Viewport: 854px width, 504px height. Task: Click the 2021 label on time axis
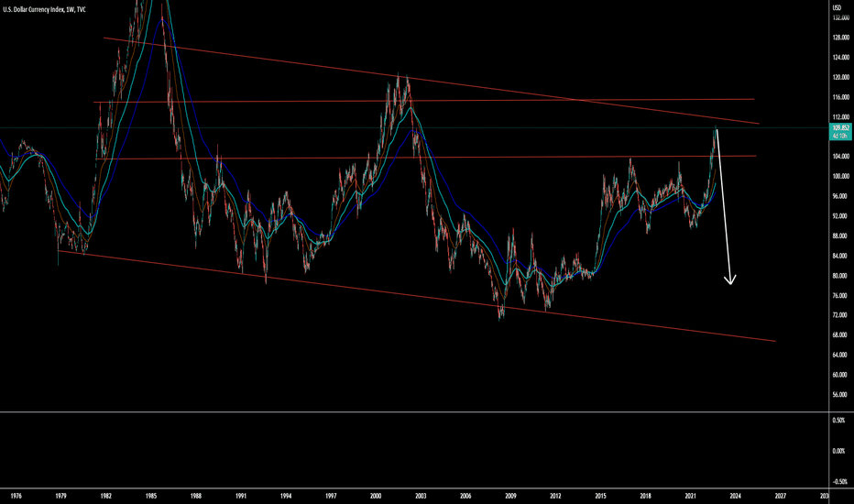coord(690,496)
